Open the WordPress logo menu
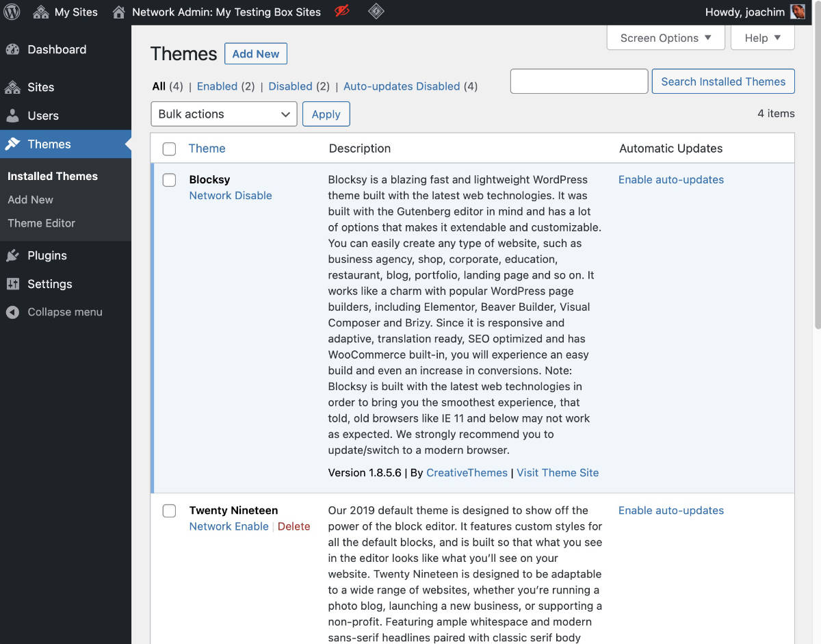 (11, 11)
